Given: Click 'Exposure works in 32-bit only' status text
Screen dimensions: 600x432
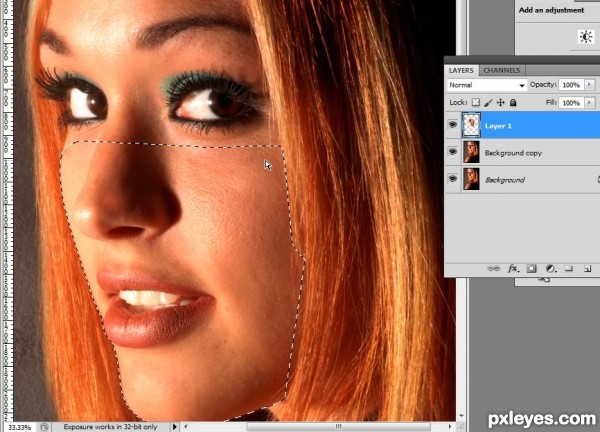Looking at the screenshot, I should [110, 427].
